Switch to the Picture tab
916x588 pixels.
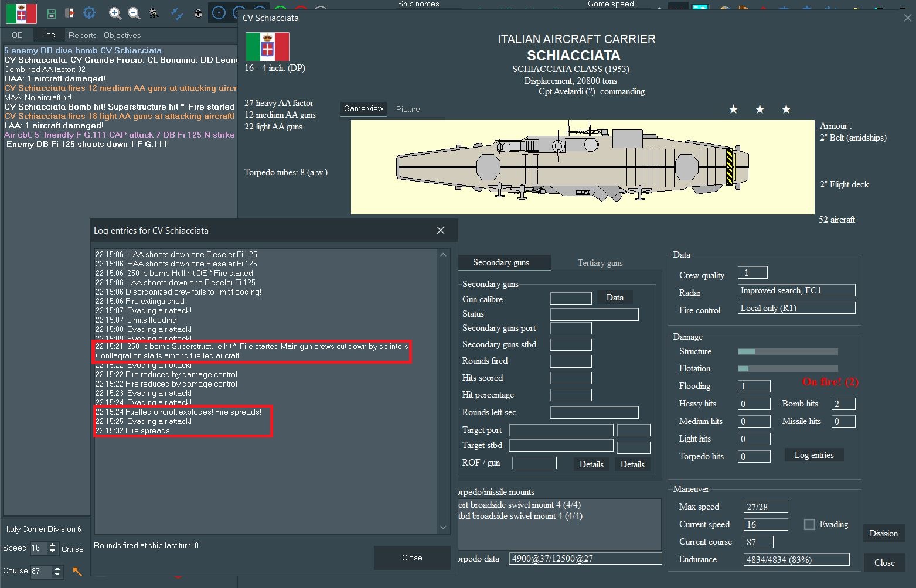coord(408,109)
